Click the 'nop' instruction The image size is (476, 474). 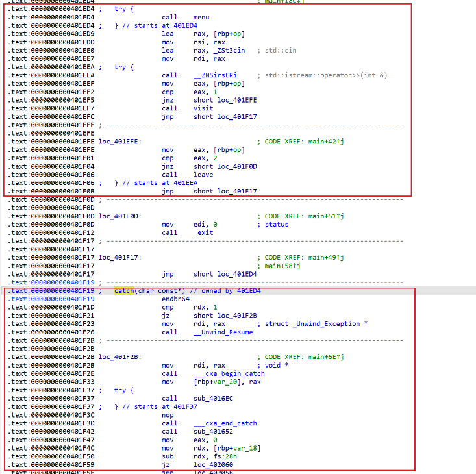168,415
